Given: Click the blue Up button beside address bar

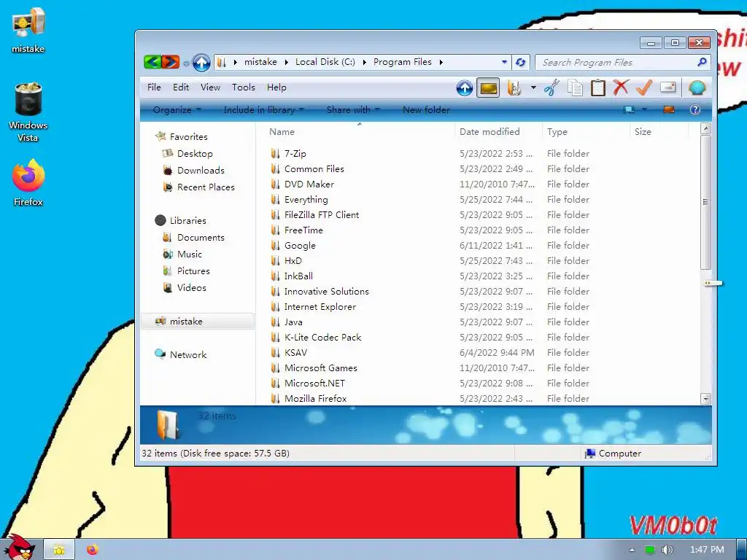Looking at the screenshot, I should coord(201,63).
